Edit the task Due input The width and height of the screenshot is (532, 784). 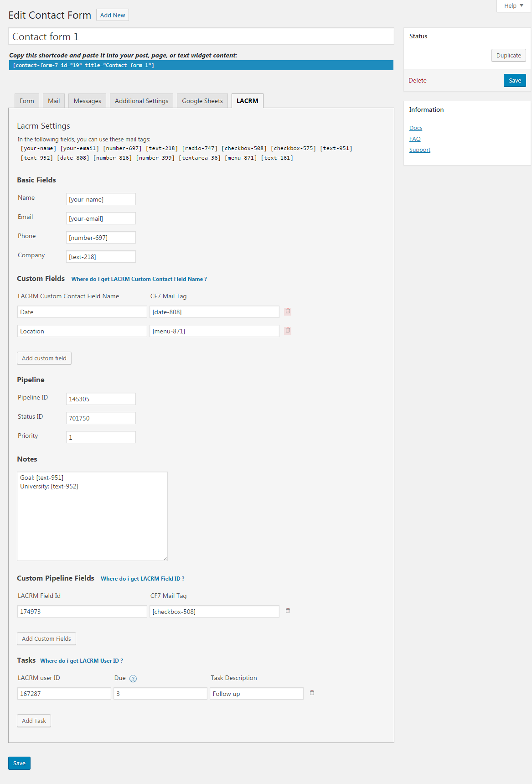(x=160, y=694)
